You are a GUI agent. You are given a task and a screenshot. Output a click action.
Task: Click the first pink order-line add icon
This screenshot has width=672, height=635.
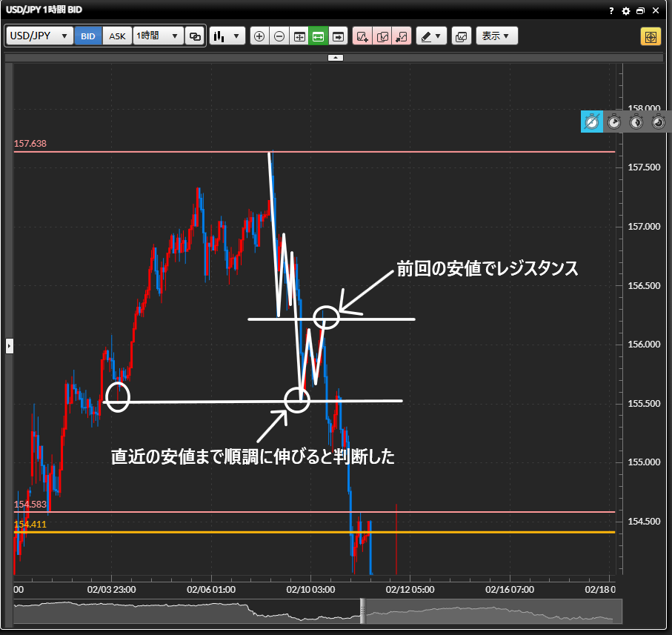click(362, 36)
